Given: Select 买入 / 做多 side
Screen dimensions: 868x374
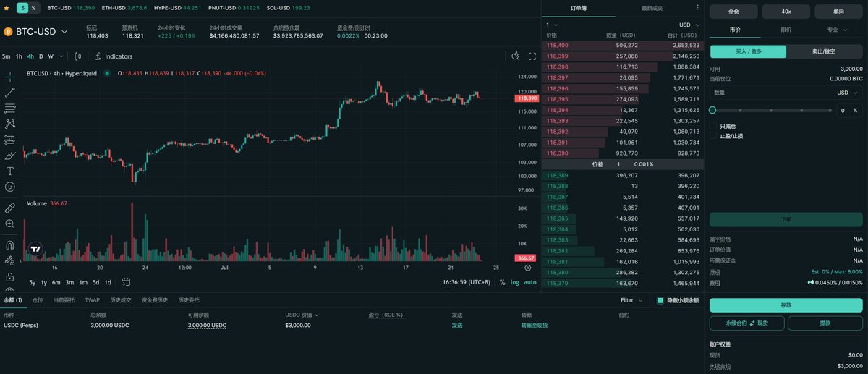Looking at the screenshot, I should click(749, 52).
